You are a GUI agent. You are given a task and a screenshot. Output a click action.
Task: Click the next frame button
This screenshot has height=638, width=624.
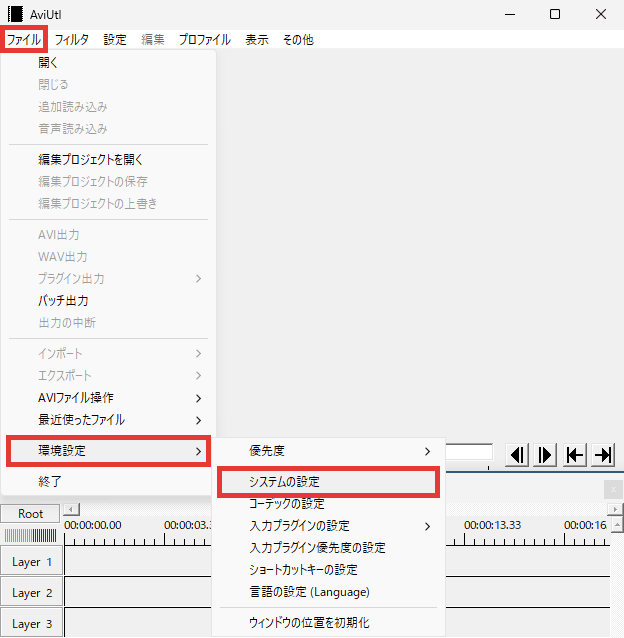tap(545, 455)
